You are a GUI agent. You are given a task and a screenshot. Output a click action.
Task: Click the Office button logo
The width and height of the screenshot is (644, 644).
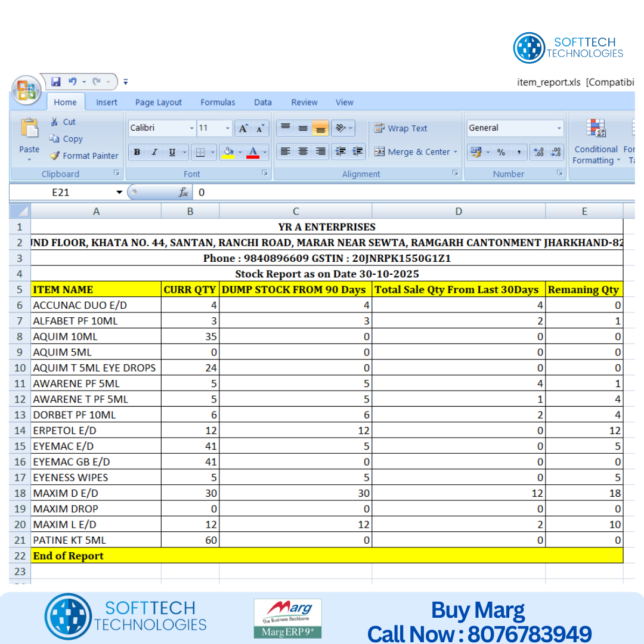26,91
